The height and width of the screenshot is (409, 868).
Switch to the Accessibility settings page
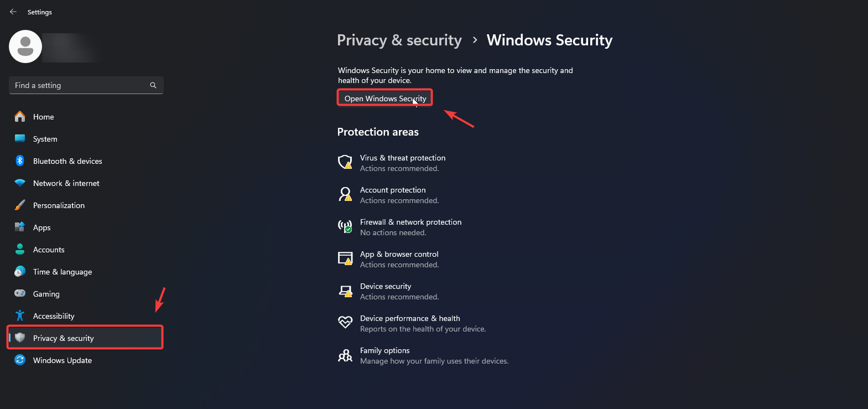54,316
